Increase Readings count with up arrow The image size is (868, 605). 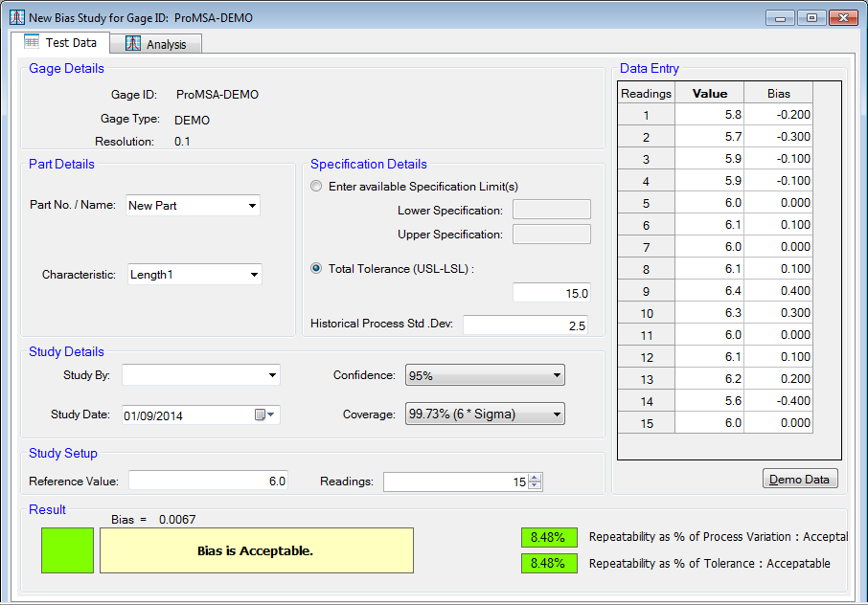(535, 477)
